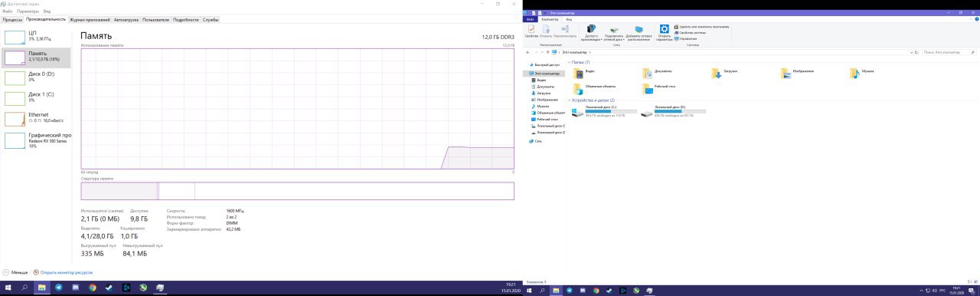
Task: Open the Службы tab
Action: [x=211, y=19]
